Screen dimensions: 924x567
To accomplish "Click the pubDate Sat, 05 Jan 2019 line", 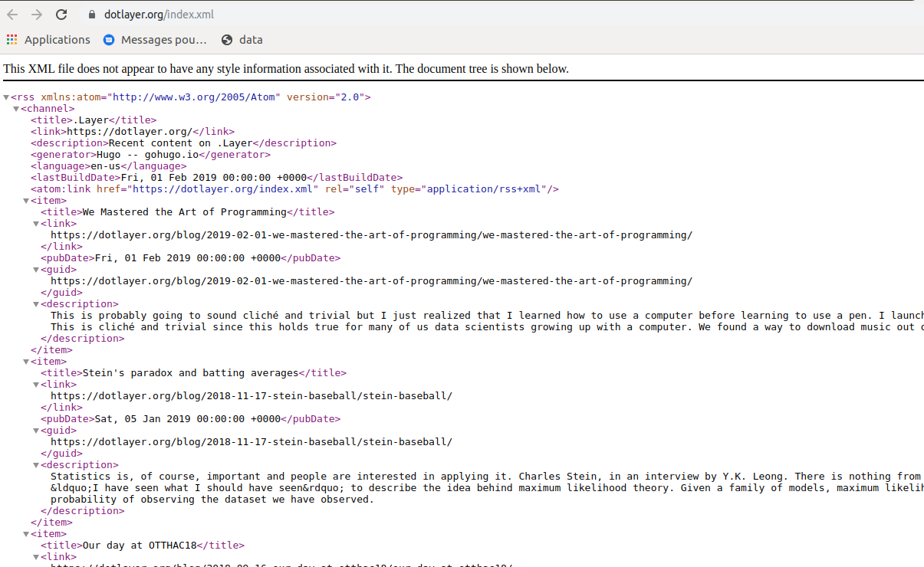I will click(x=191, y=419).
